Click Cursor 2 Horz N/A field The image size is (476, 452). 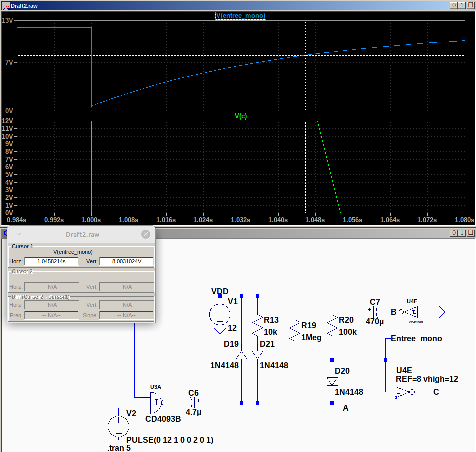click(x=52, y=287)
